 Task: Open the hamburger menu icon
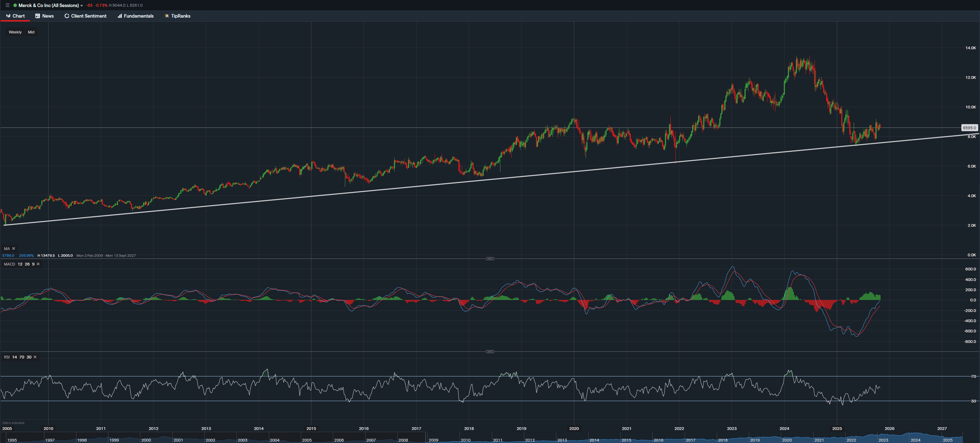pos(7,5)
